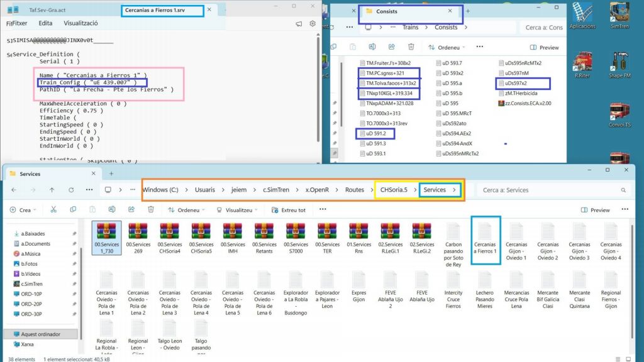Switch details view icon in Services status bar
644x362 pixels.
point(618,359)
